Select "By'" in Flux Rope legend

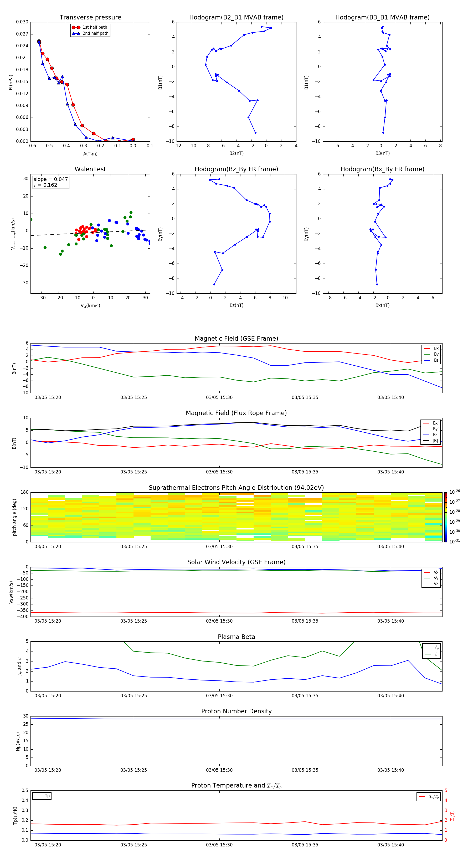tap(431, 429)
